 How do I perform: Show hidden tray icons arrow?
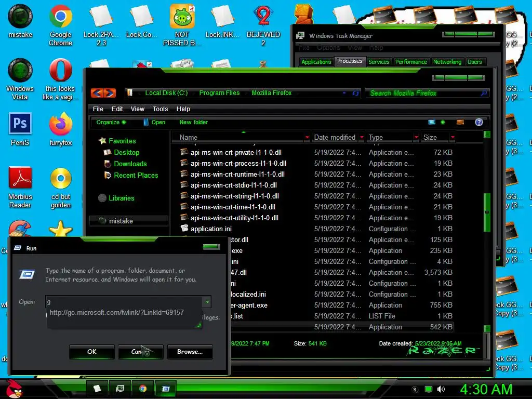tap(415, 390)
